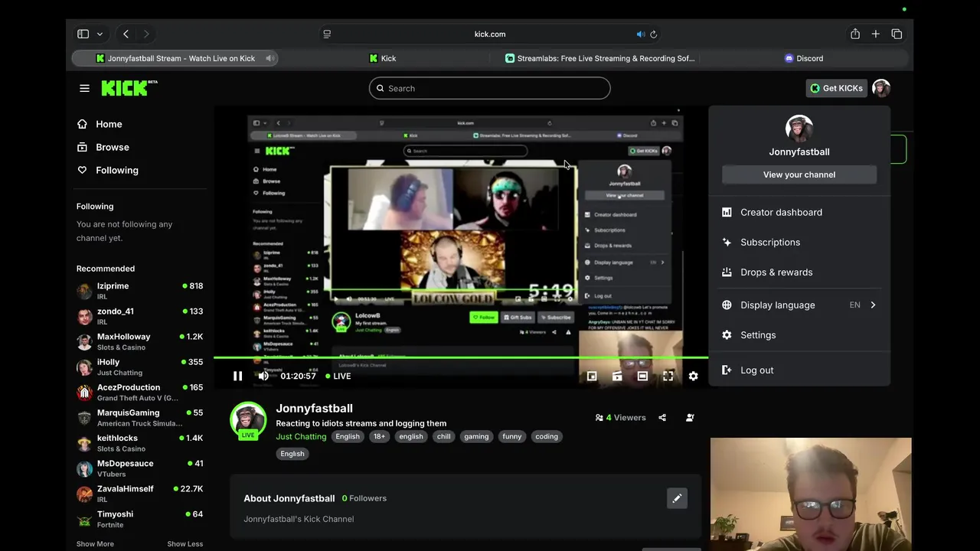This screenshot has width=980, height=551.
Task: Switch to the Streamlabs tab
Action: (x=599, y=58)
